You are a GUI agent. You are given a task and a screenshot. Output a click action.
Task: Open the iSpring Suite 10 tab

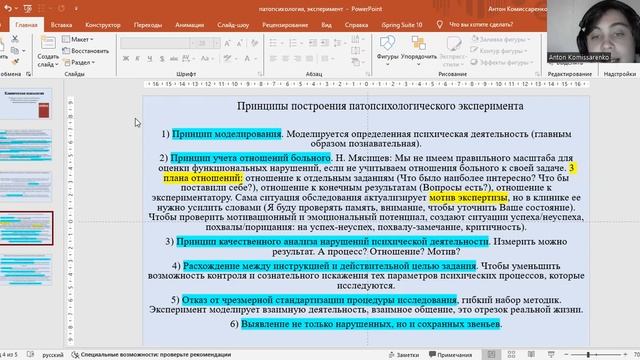tap(402, 25)
